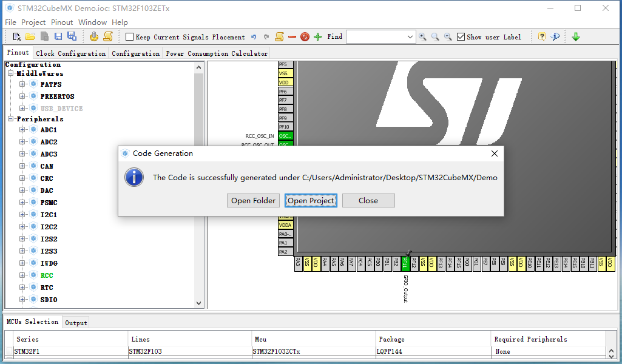Screen dimensions: 622x364
Task: Switch to the Clock Configuration tab
Action: (x=70, y=53)
